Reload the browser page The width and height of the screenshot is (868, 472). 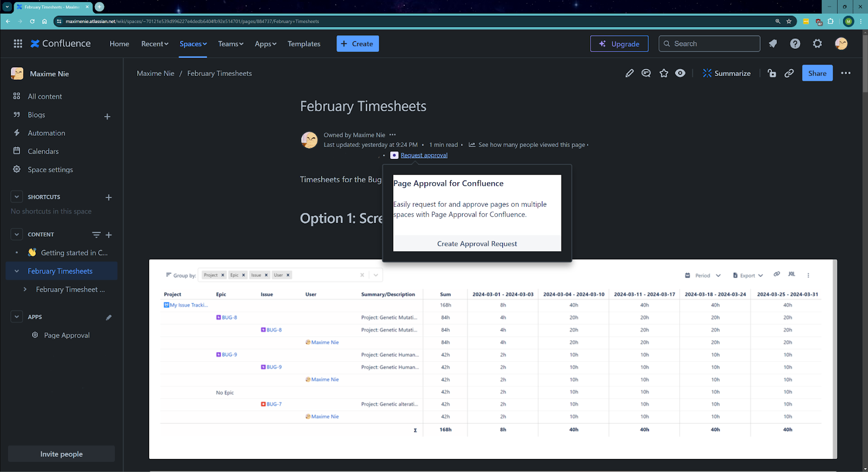pyautogui.click(x=32, y=22)
